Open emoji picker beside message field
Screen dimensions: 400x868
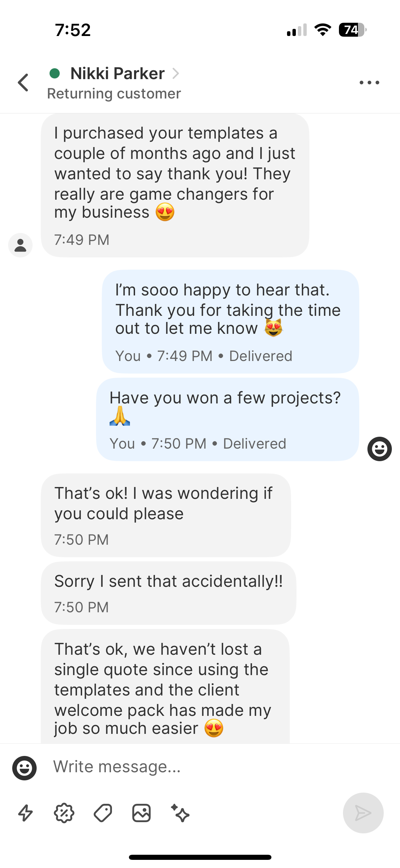24,768
